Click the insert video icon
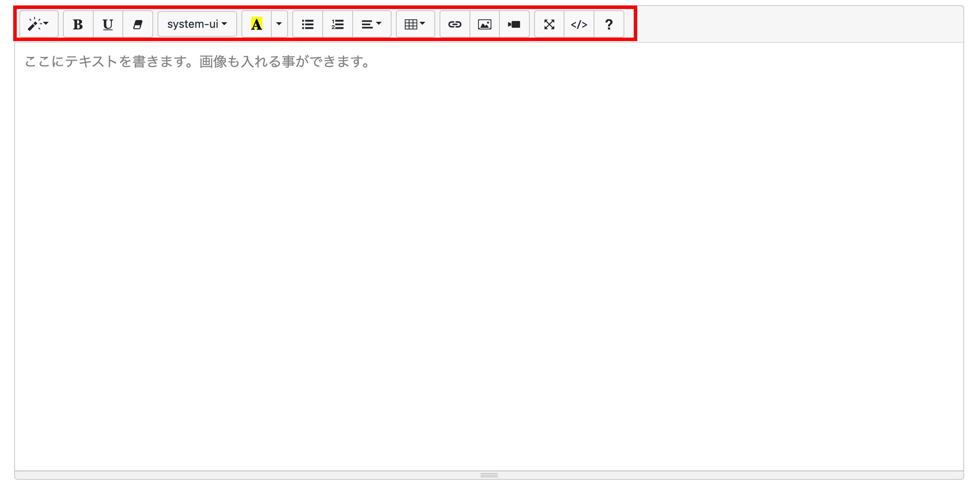980x485 pixels. (x=514, y=24)
